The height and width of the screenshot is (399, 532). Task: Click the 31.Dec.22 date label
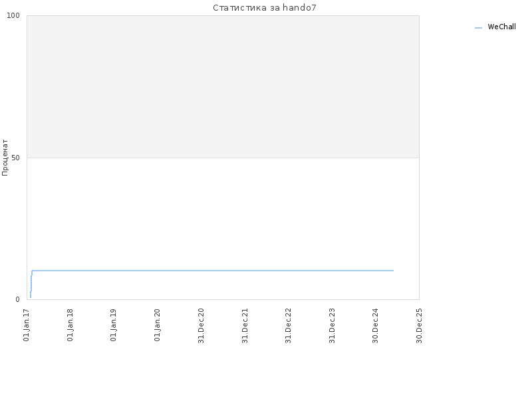pyautogui.click(x=288, y=326)
